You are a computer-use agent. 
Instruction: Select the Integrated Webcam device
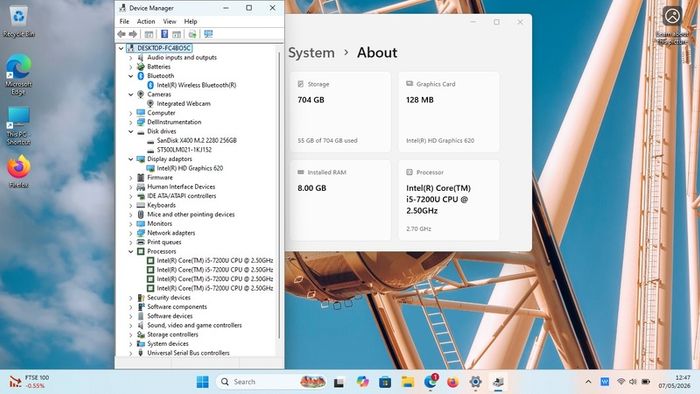(183, 104)
